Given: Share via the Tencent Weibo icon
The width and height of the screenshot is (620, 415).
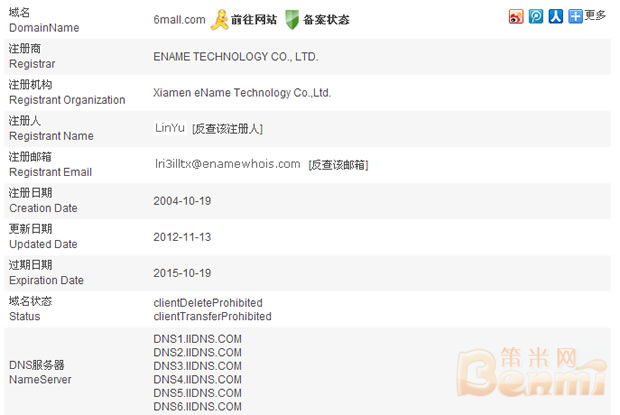Looking at the screenshot, I should coord(536,17).
